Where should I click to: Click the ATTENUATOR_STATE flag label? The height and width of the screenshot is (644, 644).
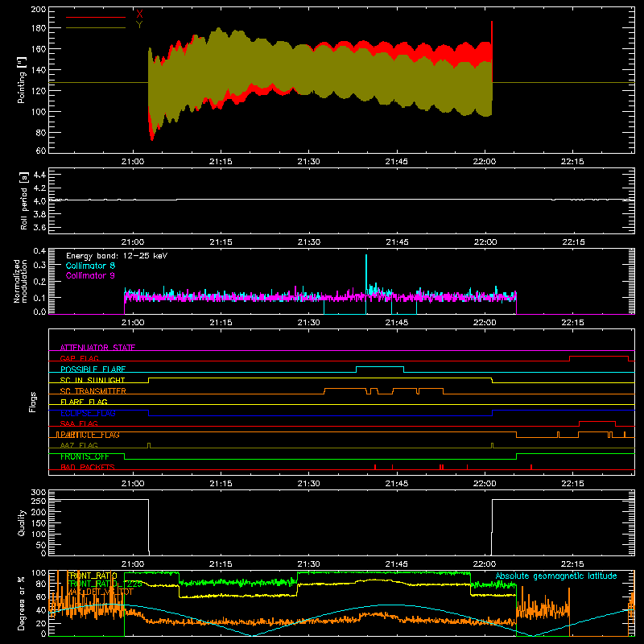pos(97,348)
